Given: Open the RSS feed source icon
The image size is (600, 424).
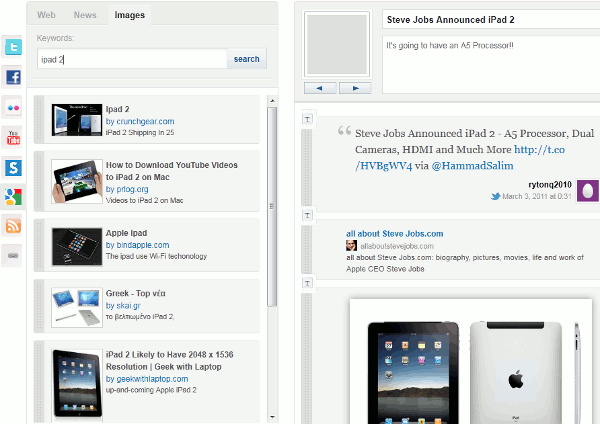Looking at the screenshot, I should [14, 226].
